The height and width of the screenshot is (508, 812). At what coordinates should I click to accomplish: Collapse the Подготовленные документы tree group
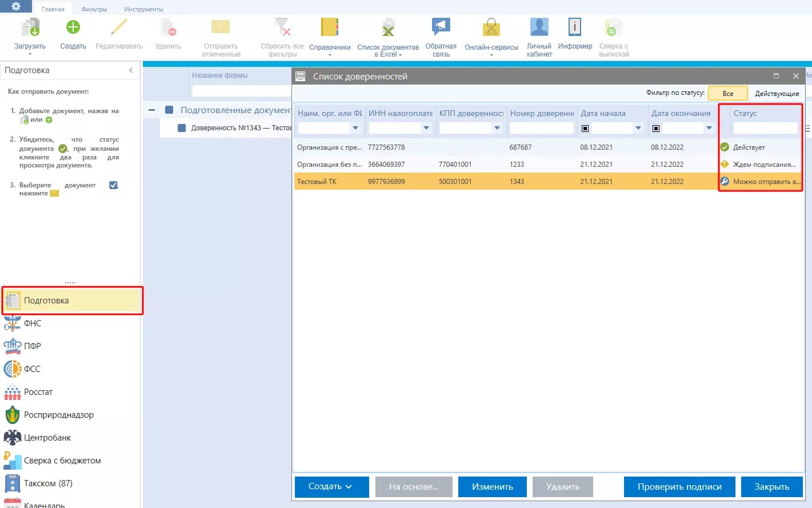[152, 110]
